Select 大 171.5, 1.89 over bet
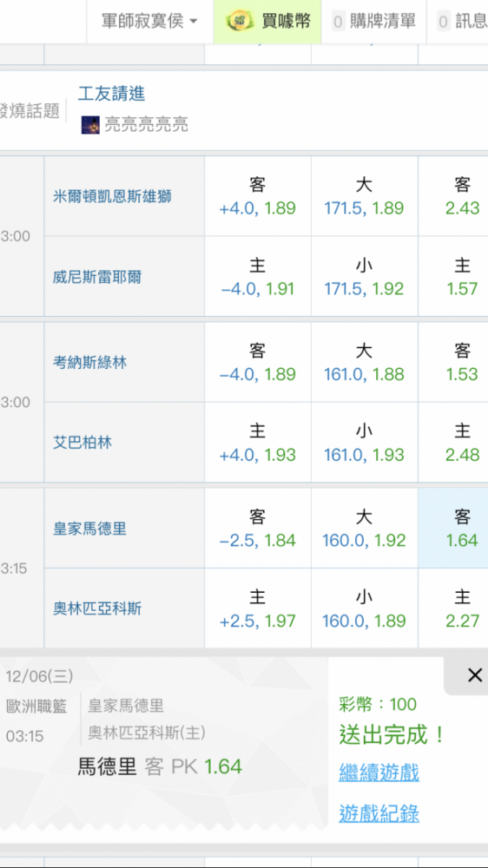Screen dimensions: 488x868 click(x=364, y=196)
